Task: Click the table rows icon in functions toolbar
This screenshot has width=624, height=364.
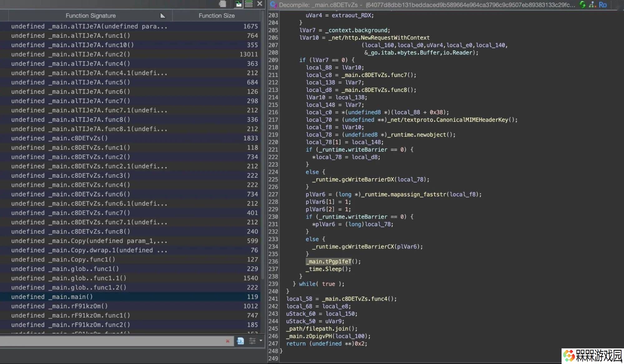Action: coord(249,4)
